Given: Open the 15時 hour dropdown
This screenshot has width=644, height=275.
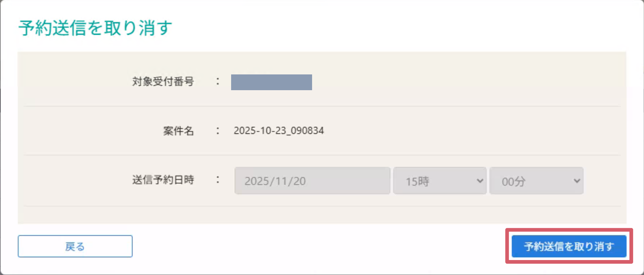Looking at the screenshot, I should point(439,181).
